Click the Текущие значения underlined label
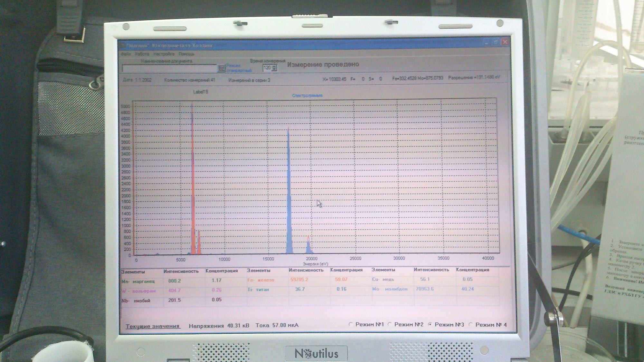The height and width of the screenshot is (362, 644). coord(152,326)
